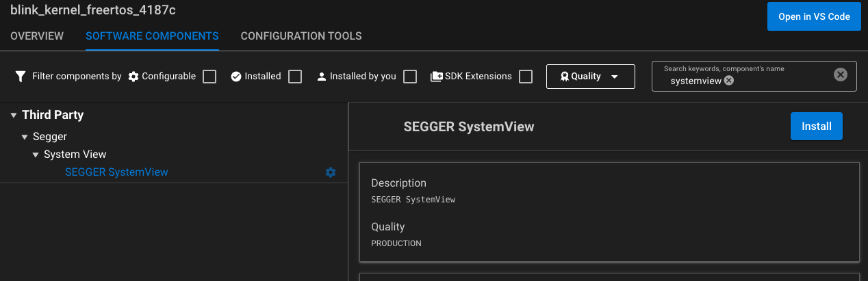Click the SDK Extensions folder icon
This screenshot has width=868, height=281.
pos(436,77)
